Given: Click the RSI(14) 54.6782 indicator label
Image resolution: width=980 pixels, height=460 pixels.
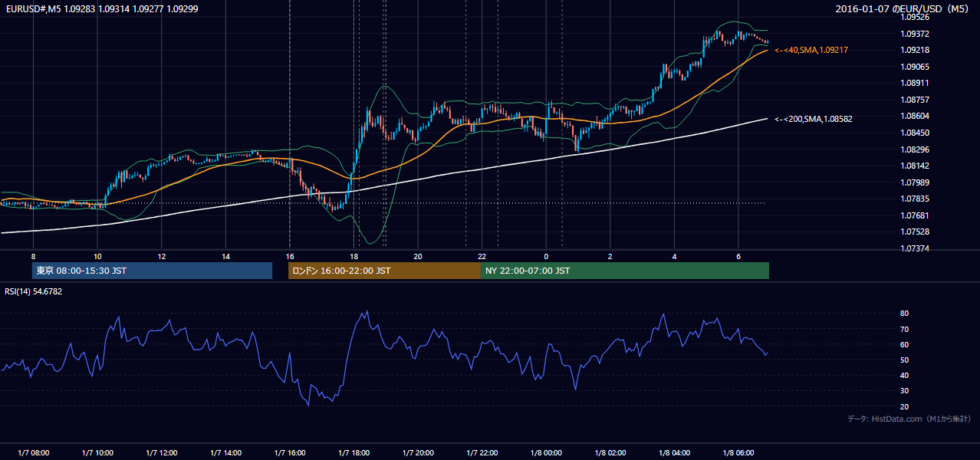Looking at the screenshot, I should 34,291.
